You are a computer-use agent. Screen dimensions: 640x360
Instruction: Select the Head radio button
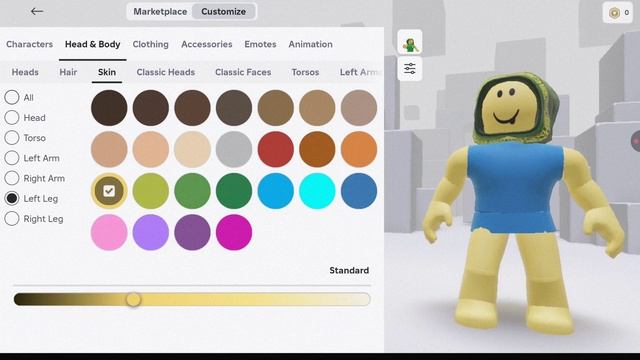12,118
